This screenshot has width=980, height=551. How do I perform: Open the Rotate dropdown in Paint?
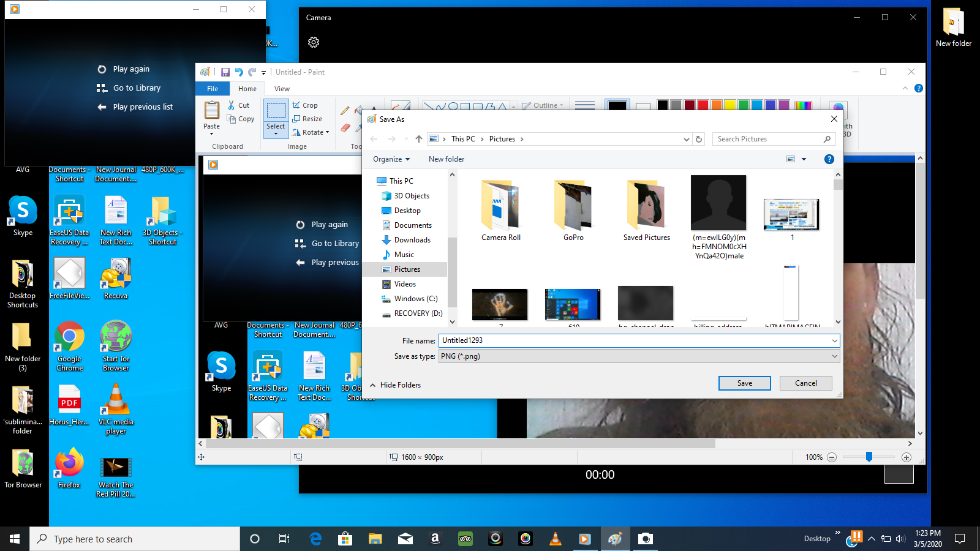(311, 132)
